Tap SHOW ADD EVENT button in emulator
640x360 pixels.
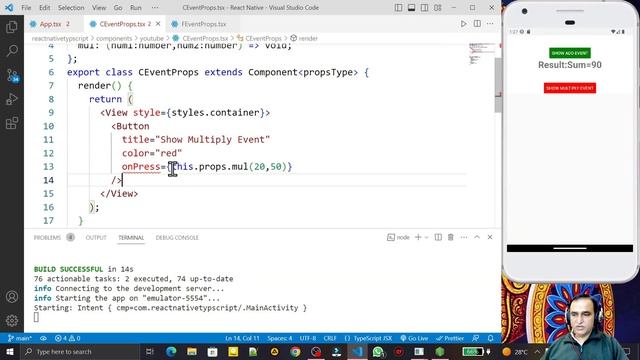[569, 53]
